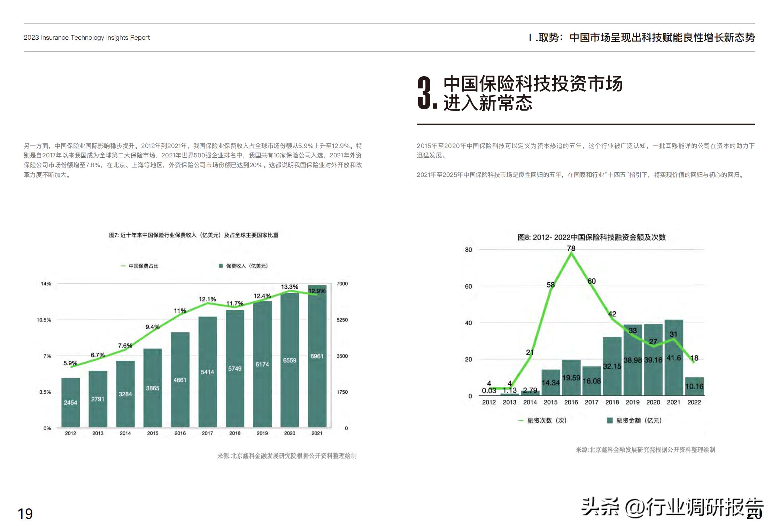Click the legend label '保费收入（亿美元）'

[247, 266]
